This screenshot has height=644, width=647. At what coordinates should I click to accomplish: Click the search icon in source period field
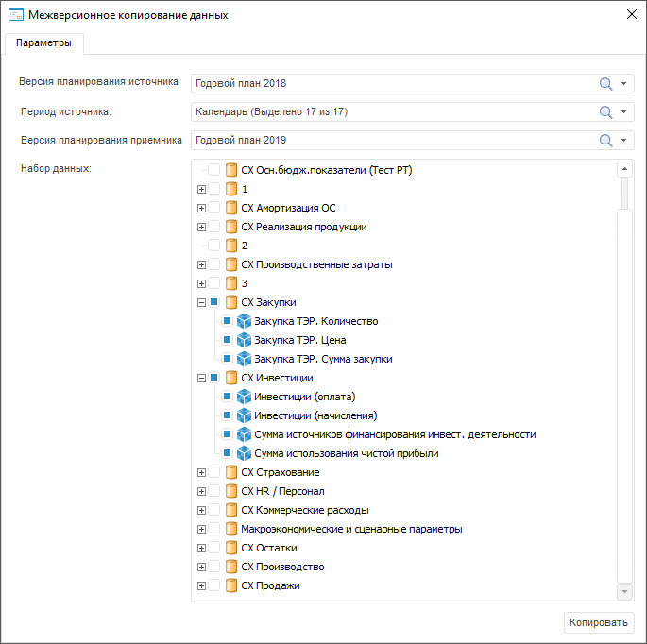[606, 112]
